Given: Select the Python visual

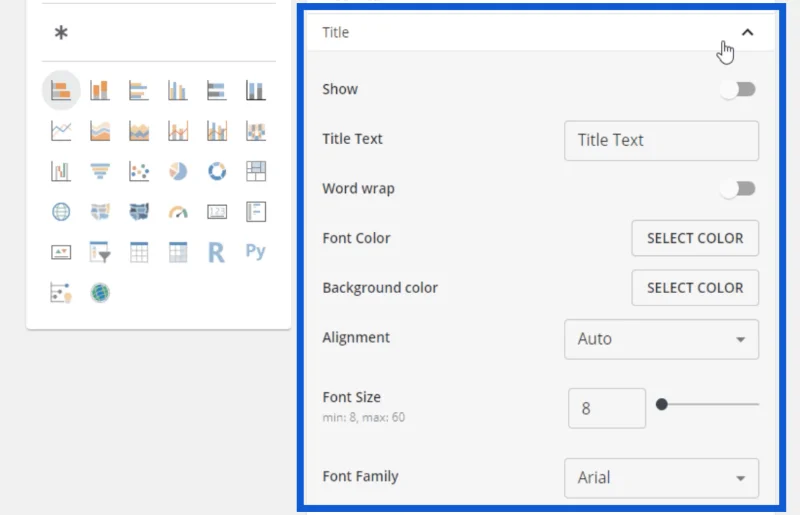Looking at the screenshot, I should (256, 251).
